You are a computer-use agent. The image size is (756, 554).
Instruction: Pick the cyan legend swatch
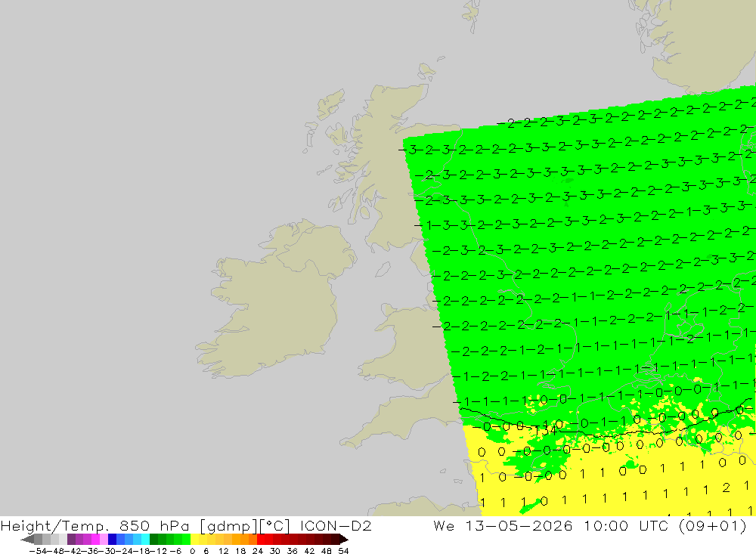(x=145, y=540)
